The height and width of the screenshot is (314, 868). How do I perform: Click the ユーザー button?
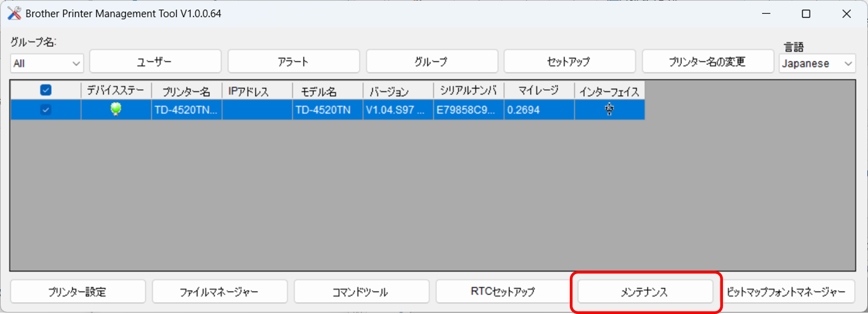[x=155, y=62]
